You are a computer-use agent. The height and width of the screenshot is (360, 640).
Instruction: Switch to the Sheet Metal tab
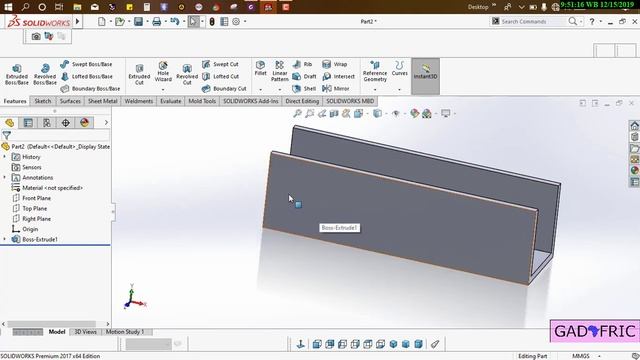point(103,101)
